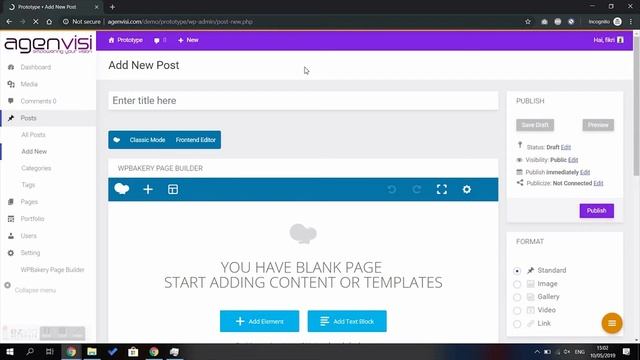This screenshot has width=640, height=360.
Task: Click the plus Add Element toolbar icon
Action: click(148, 189)
